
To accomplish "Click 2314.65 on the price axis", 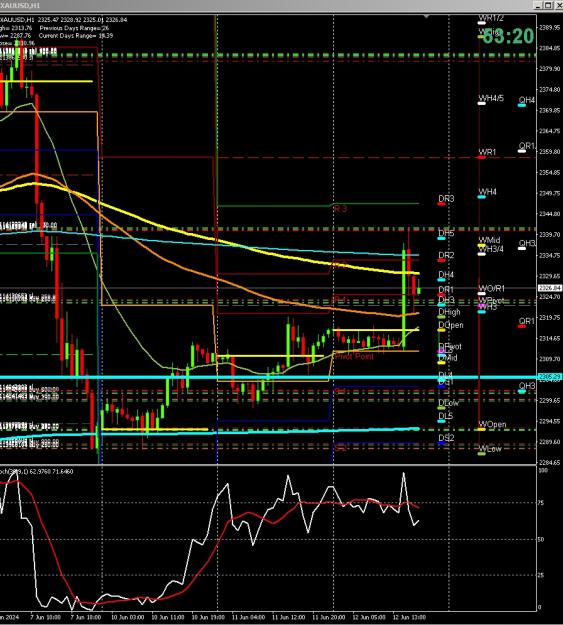I will click(x=549, y=338).
